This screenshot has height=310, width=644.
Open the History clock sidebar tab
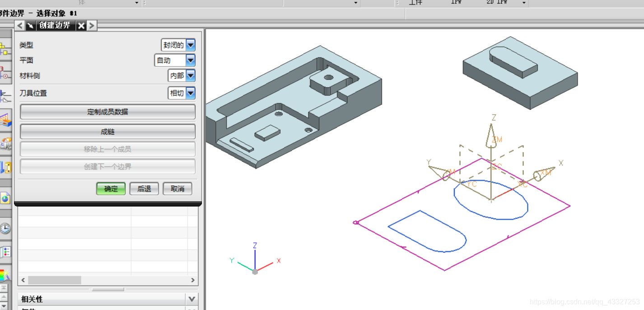pos(5,228)
